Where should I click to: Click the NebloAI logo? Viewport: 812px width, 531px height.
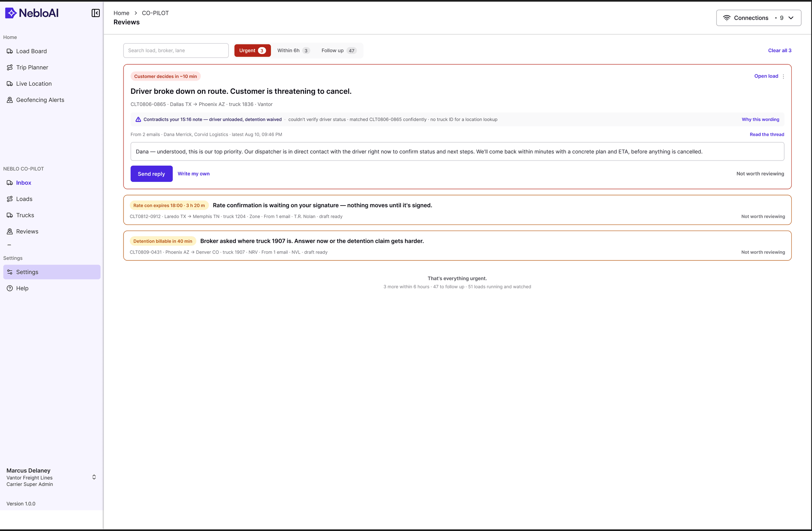pyautogui.click(x=32, y=13)
